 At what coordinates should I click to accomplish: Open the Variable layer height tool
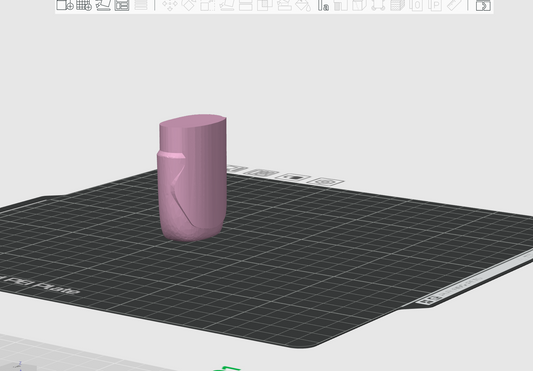pyautogui.click(x=141, y=5)
